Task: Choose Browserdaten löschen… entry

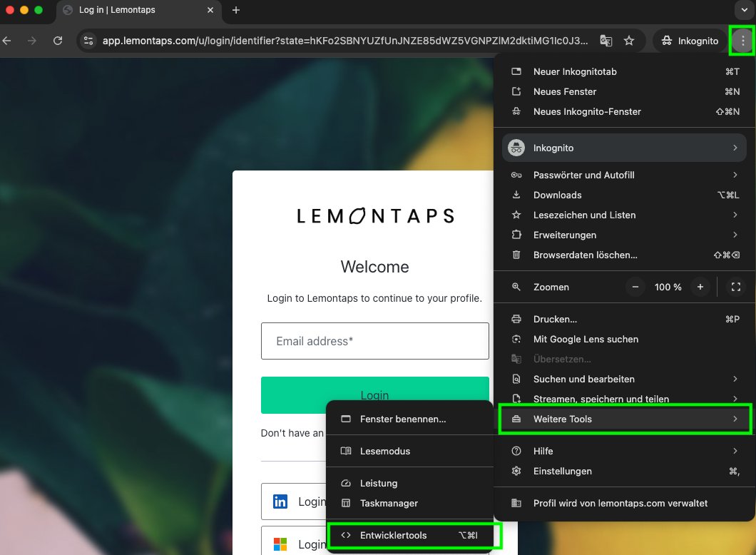Action: pyautogui.click(x=624, y=255)
